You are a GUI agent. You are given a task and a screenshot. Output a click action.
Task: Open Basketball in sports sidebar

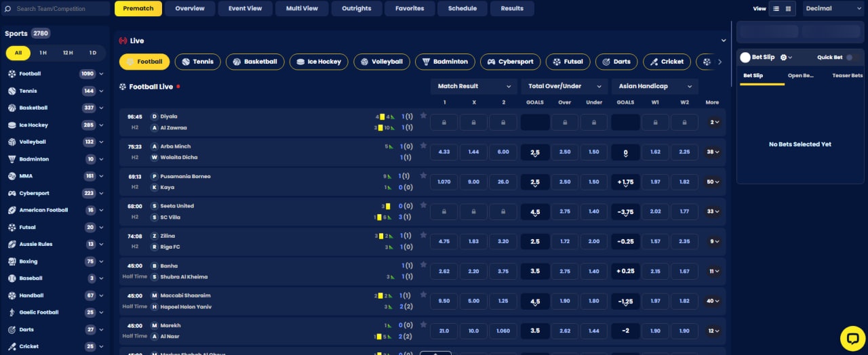click(x=54, y=108)
